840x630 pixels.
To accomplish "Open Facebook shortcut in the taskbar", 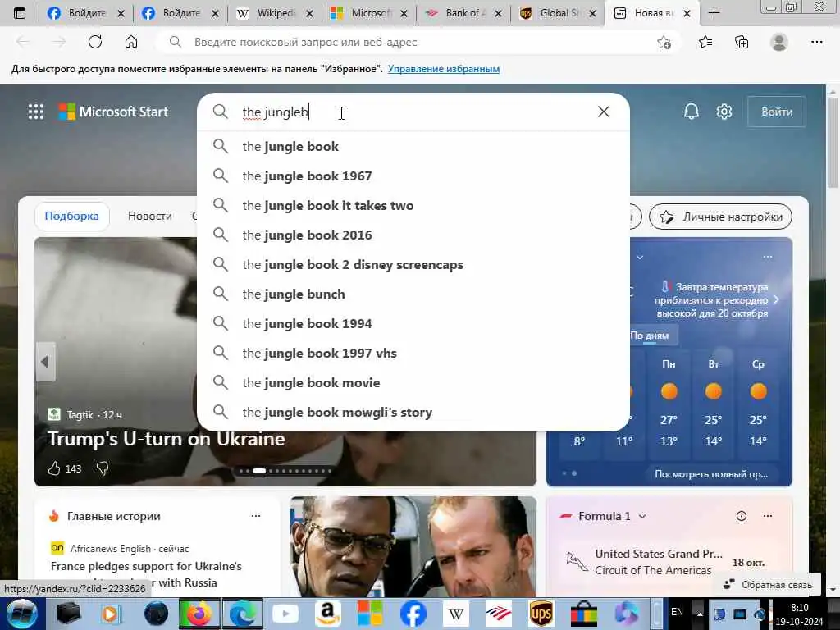I will pyautogui.click(x=413, y=614).
